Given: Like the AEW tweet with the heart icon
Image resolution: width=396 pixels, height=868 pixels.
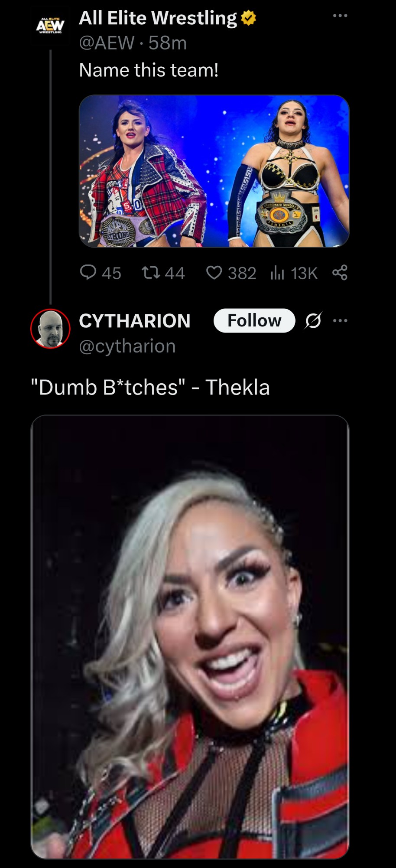Looking at the screenshot, I should coord(214,273).
